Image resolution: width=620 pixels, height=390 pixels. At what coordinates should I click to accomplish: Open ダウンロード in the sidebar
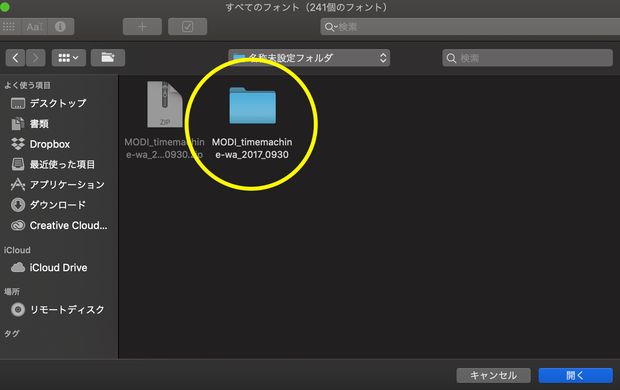point(48,205)
